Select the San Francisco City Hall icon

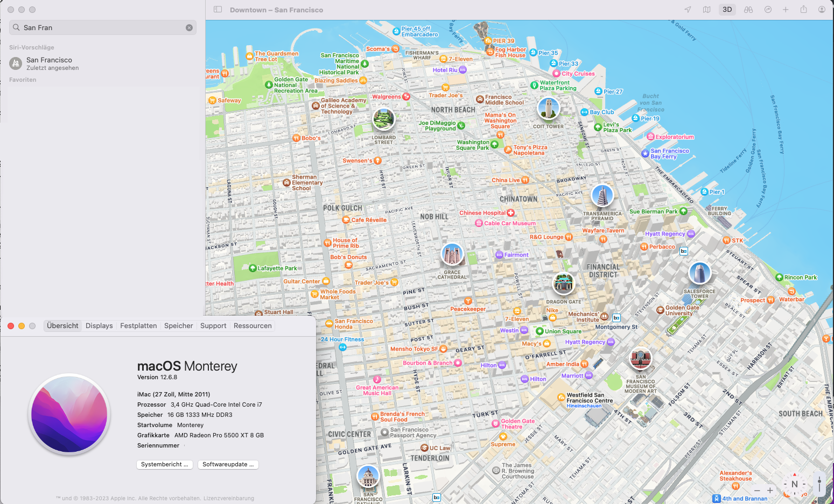coord(368,477)
